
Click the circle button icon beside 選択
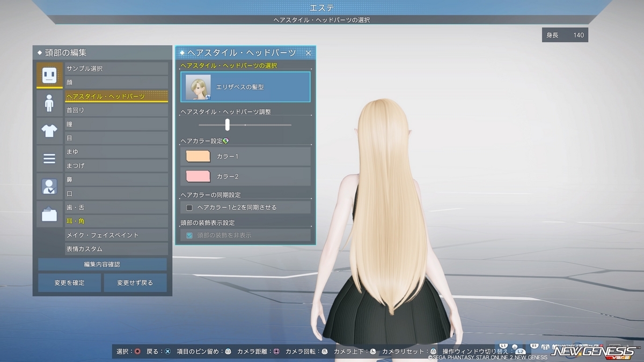tap(137, 352)
